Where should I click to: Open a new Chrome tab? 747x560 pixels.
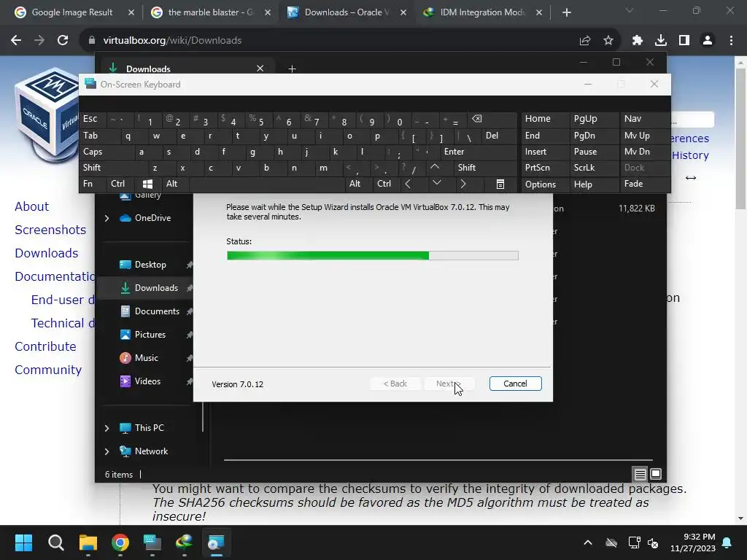(x=566, y=12)
